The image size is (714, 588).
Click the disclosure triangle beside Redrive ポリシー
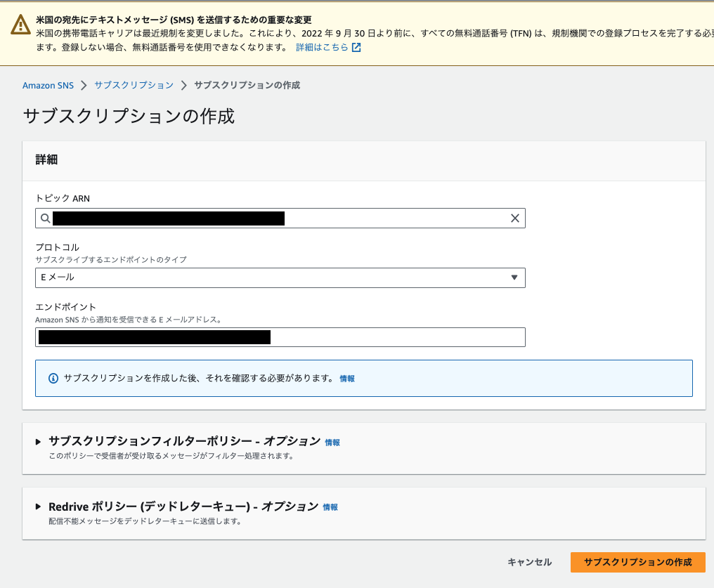click(38, 507)
